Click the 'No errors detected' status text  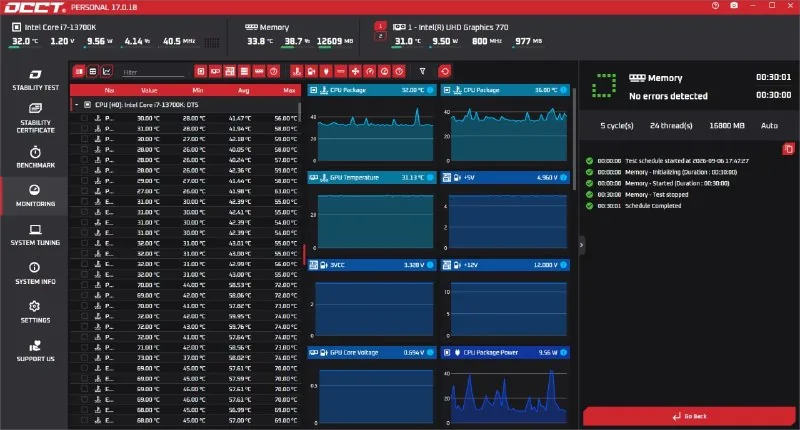[668, 96]
